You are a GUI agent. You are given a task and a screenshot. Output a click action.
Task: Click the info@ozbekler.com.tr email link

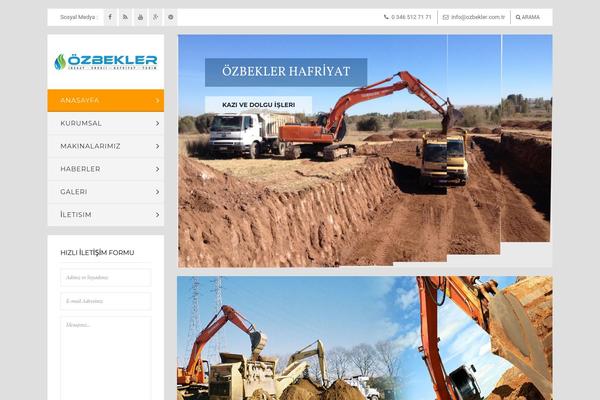(478, 17)
